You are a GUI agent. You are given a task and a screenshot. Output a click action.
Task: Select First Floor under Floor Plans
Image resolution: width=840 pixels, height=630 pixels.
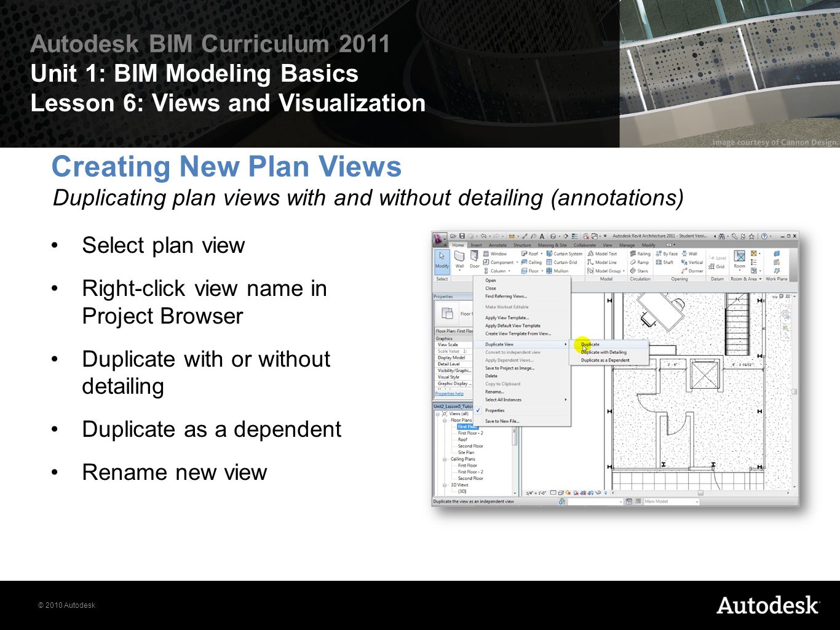point(467,426)
